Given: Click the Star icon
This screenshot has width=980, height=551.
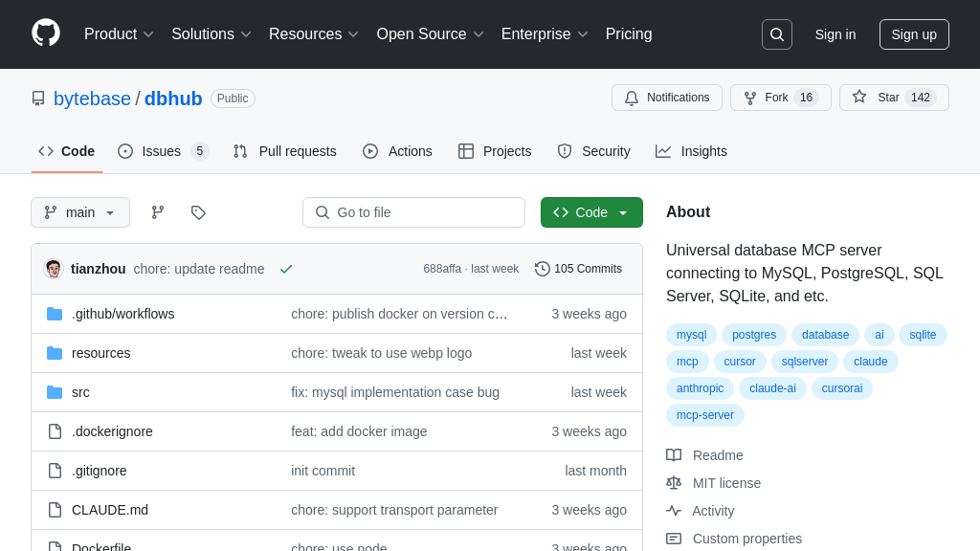Looking at the screenshot, I should pyautogui.click(x=859, y=97).
